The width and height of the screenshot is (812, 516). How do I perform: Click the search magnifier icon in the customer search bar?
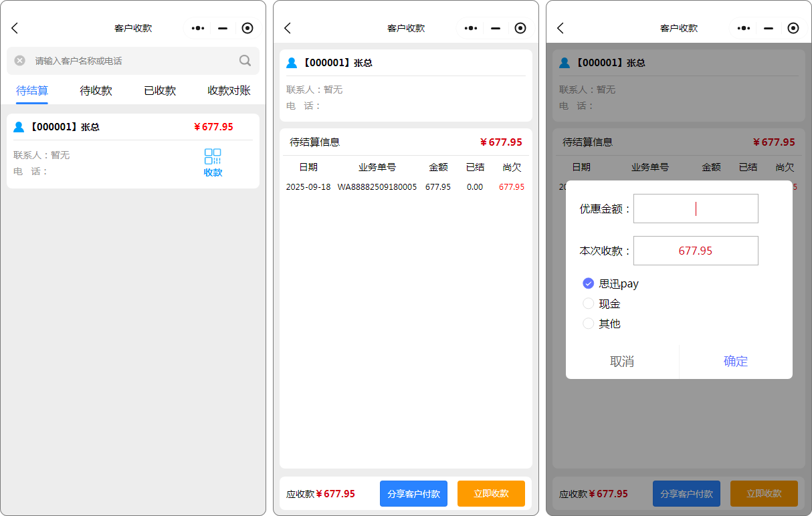[245, 61]
